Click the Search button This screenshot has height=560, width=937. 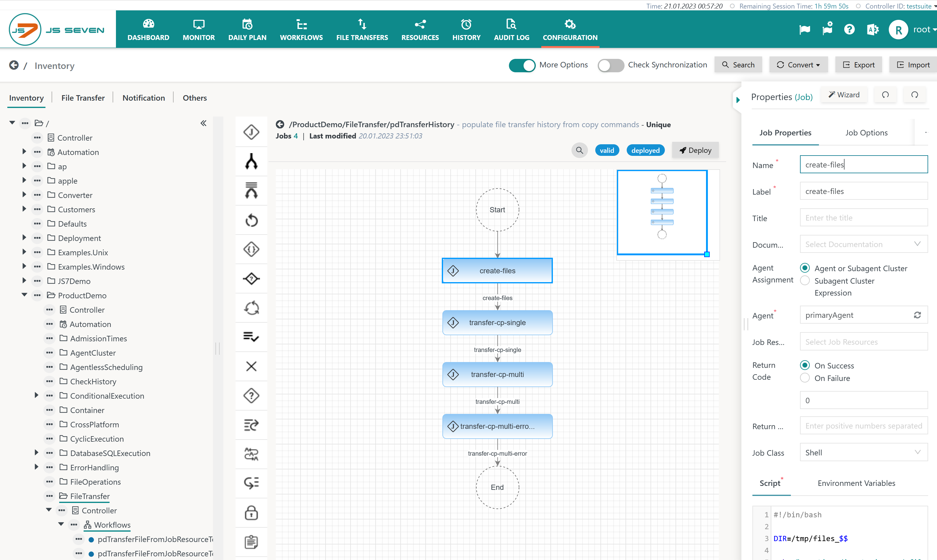tap(738, 65)
